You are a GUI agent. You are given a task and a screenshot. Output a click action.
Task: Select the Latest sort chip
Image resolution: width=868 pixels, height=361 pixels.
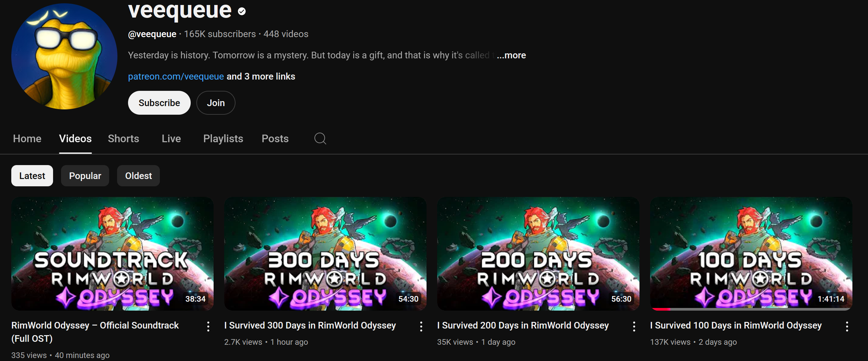(32, 176)
